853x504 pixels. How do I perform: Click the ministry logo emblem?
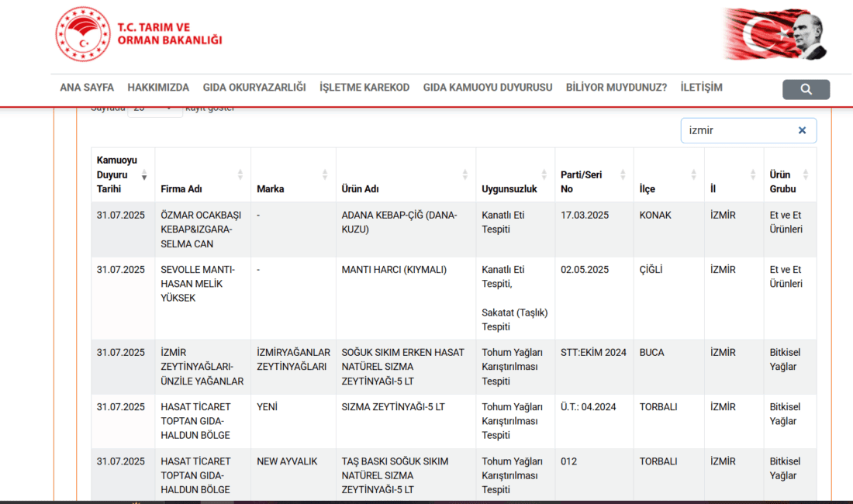point(83,35)
